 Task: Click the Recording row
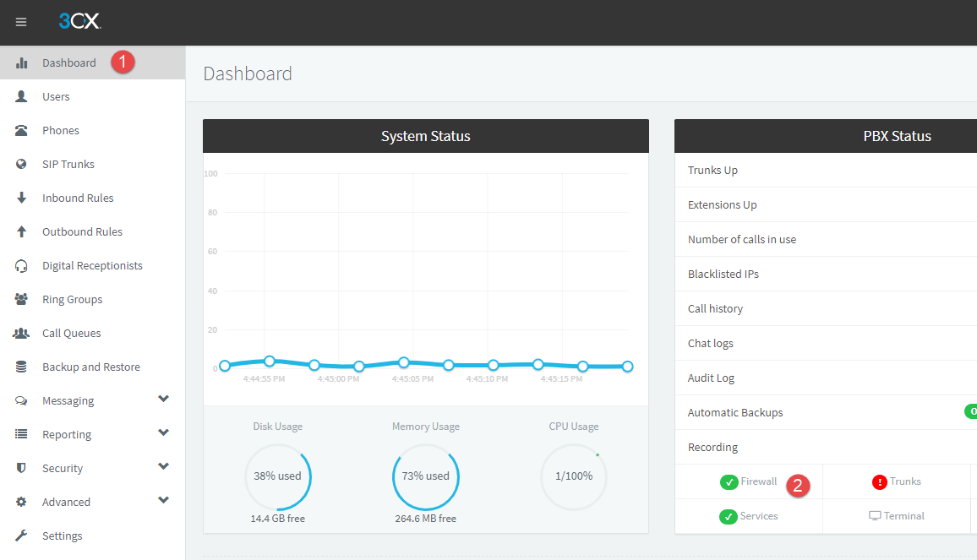(x=826, y=448)
